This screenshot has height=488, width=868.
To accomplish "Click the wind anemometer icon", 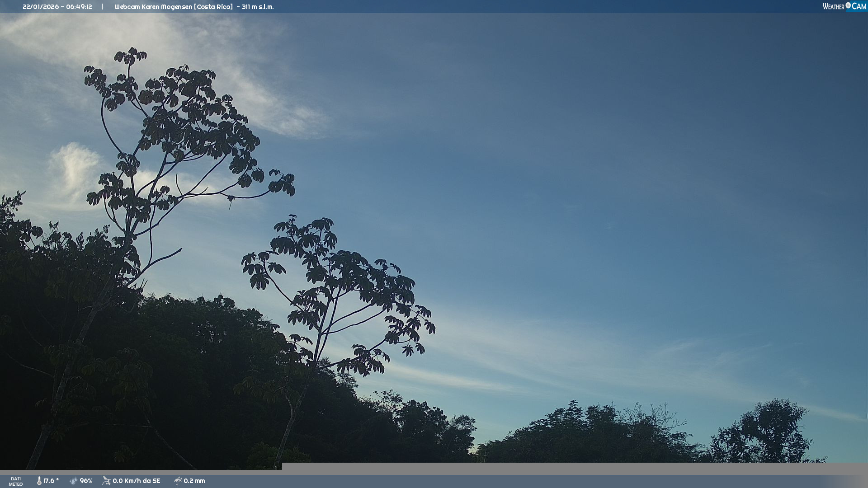I will pyautogui.click(x=106, y=481).
